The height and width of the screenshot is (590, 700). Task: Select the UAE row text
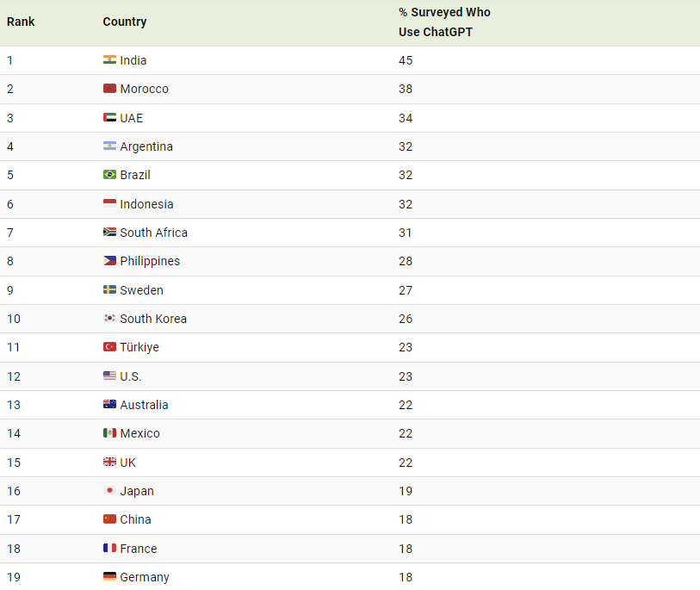pos(132,118)
